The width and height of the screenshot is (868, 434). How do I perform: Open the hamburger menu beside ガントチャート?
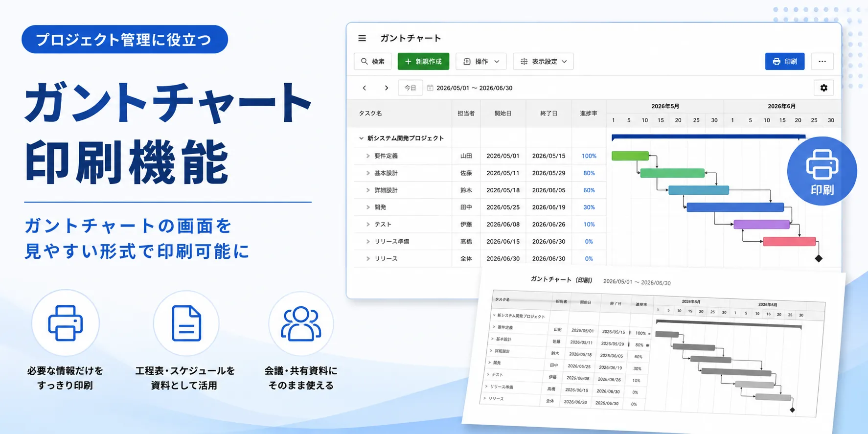click(x=362, y=38)
